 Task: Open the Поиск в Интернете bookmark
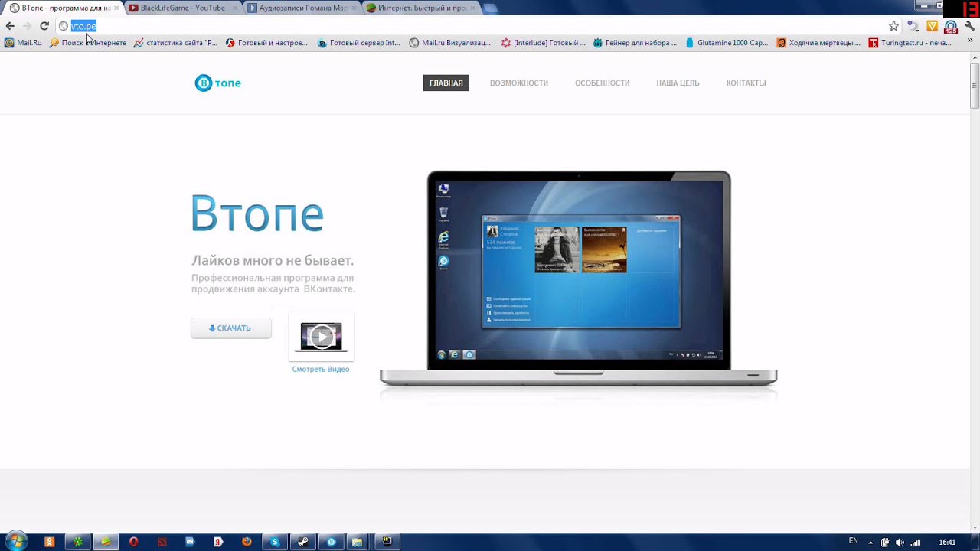coord(87,43)
